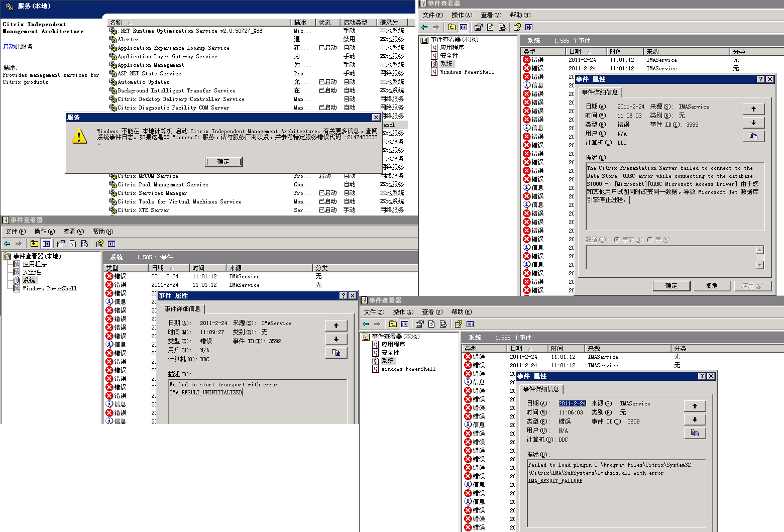The width and height of the screenshot is (784, 532).
Task: Open 帮助(H) menu in event 3609 Event Viewer
Action: 461,312
